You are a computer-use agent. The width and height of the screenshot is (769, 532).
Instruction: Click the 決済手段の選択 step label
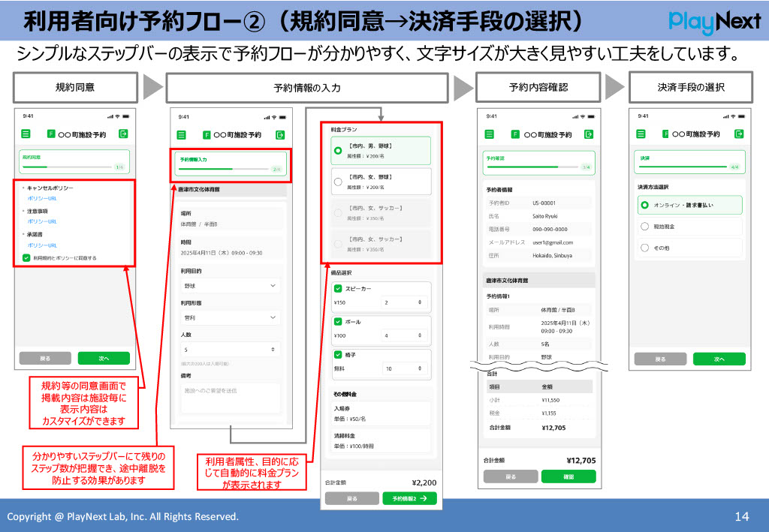coord(691,88)
